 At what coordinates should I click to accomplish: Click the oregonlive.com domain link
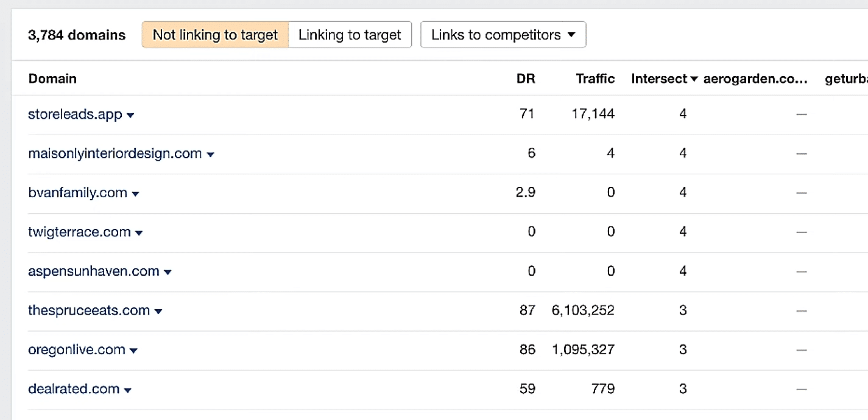tap(77, 349)
